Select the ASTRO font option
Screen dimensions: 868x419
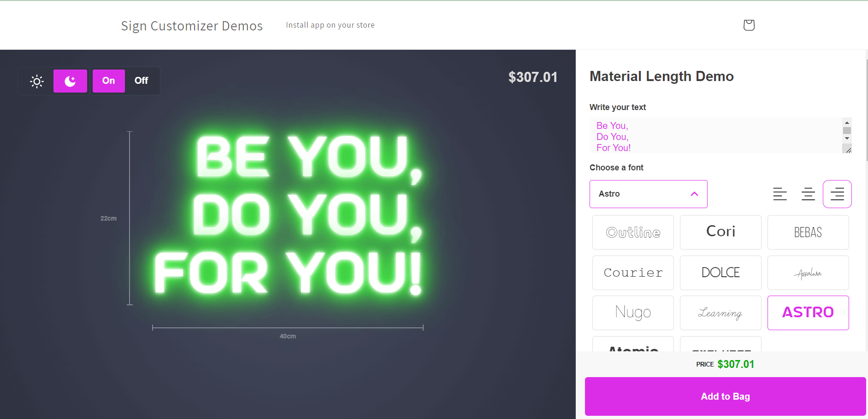point(808,313)
